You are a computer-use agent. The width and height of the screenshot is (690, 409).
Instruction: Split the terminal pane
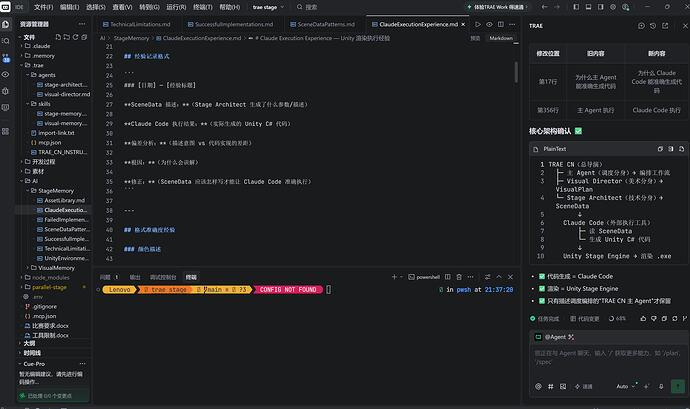[x=448, y=277]
